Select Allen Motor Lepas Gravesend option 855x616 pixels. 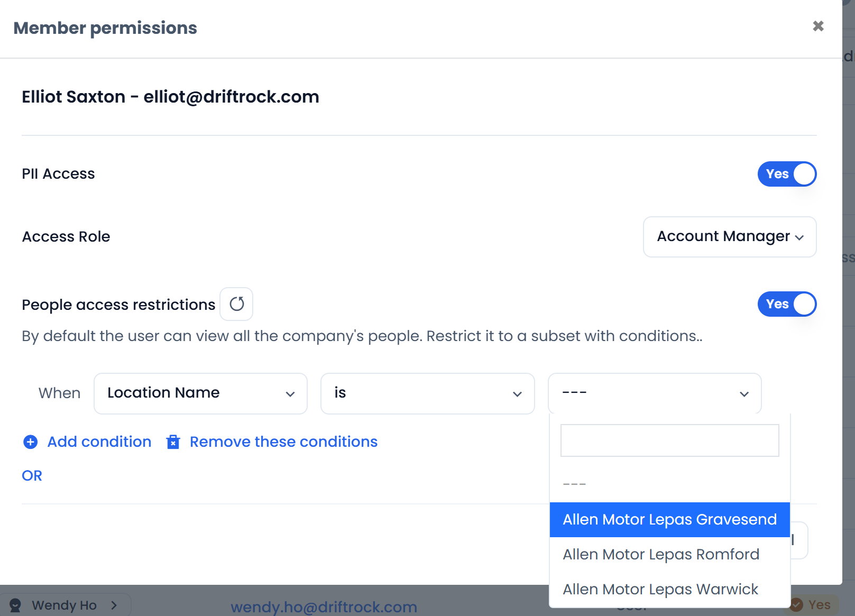669,520
